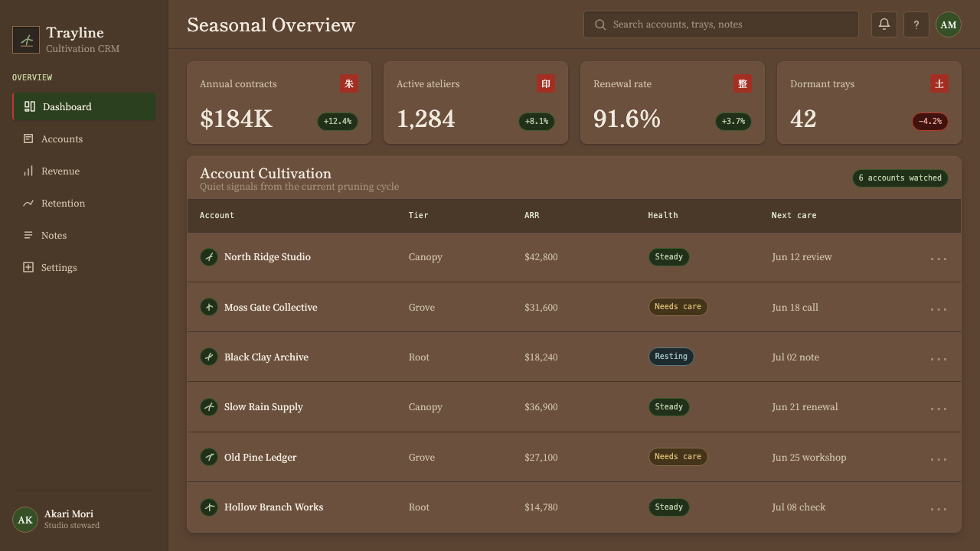Open more options for Moss Gate Collective

tap(939, 308)
